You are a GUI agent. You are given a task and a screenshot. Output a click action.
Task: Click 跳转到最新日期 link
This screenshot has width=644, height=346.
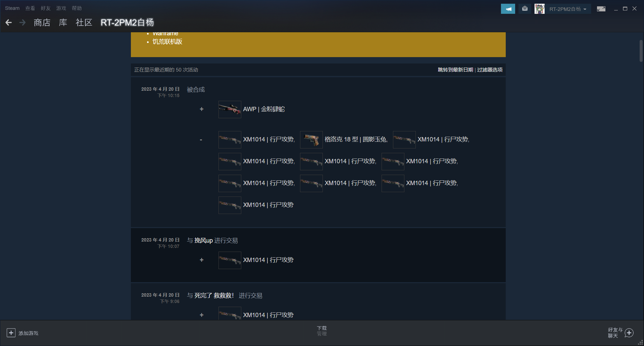[x=455, y=70]
